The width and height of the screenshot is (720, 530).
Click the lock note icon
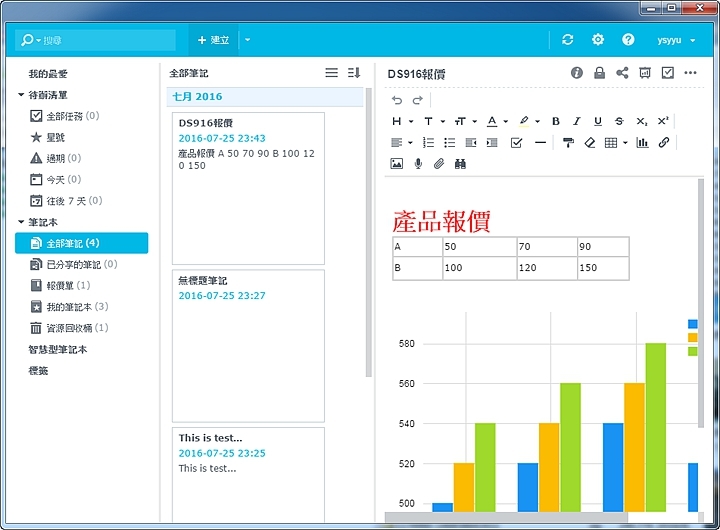coord(599,73)
